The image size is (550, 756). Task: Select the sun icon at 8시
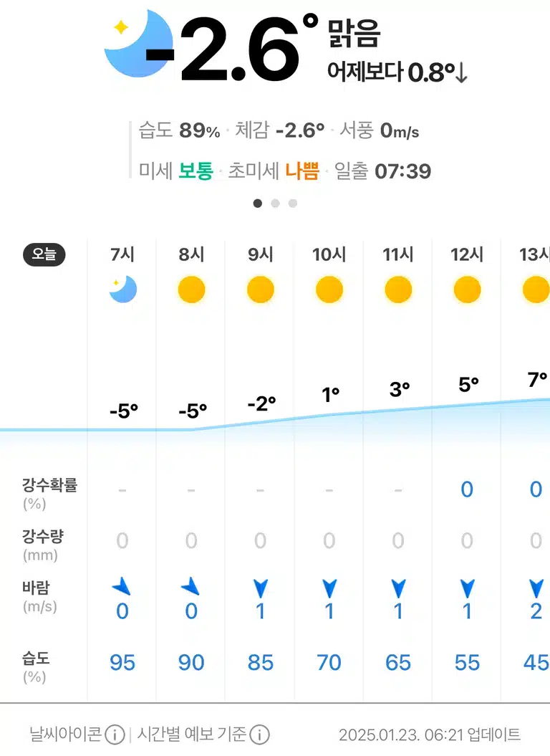[x=191, y=290]
